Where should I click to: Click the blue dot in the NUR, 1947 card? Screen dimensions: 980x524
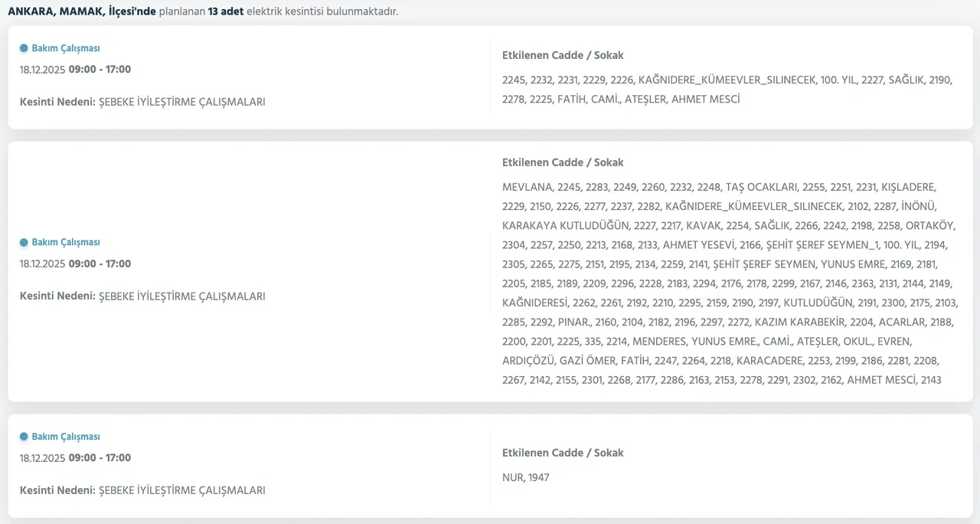pos(24,437)
